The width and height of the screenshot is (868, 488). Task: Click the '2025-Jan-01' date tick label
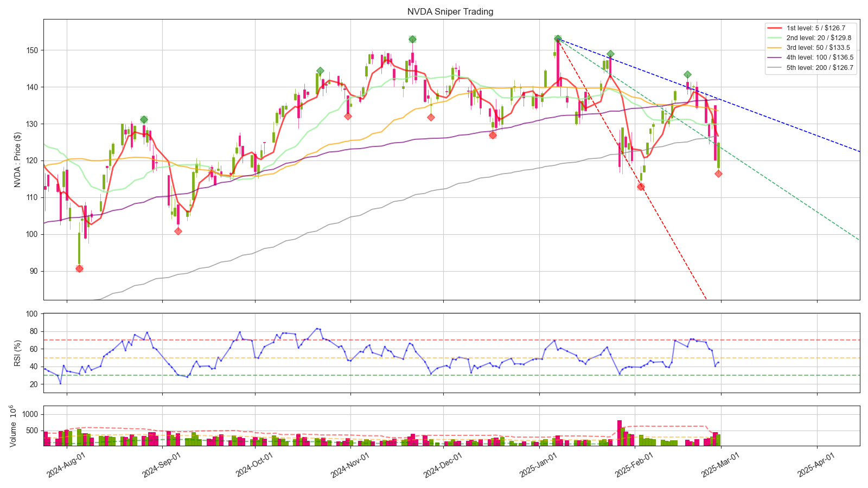[539, 465]
